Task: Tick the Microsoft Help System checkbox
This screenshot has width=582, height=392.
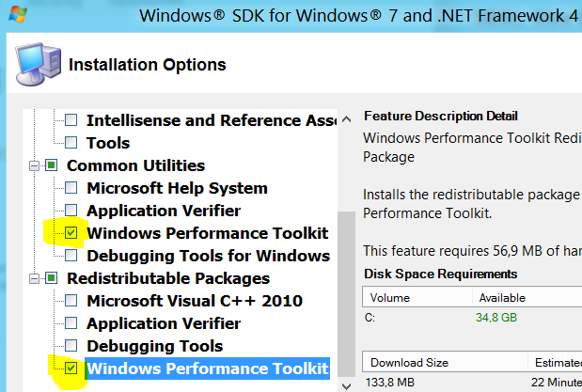Action: click(71, 188)
